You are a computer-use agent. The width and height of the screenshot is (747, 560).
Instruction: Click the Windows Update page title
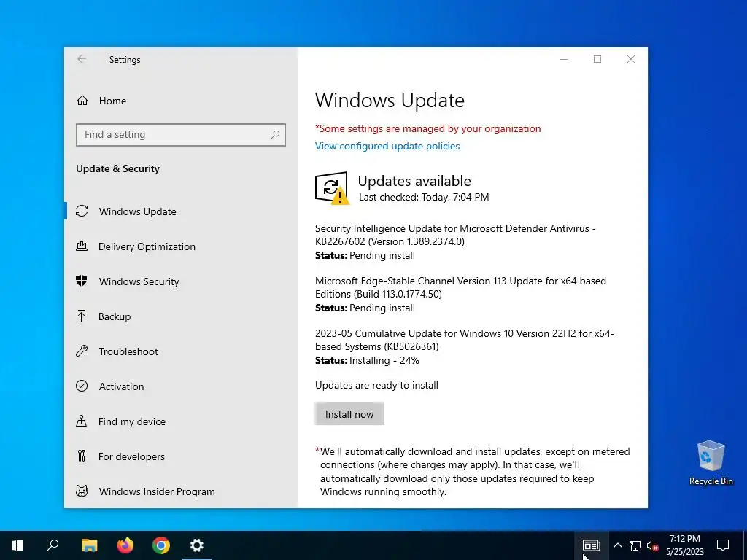pos(390,100)
